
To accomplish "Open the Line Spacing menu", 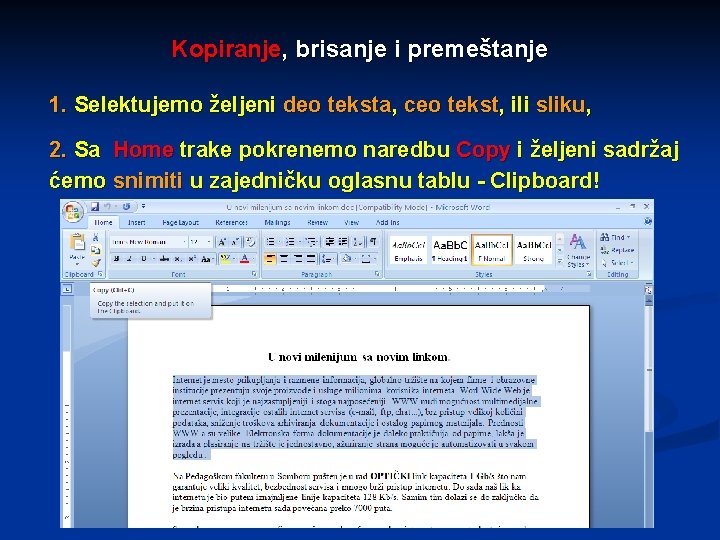I will point(327,259).
